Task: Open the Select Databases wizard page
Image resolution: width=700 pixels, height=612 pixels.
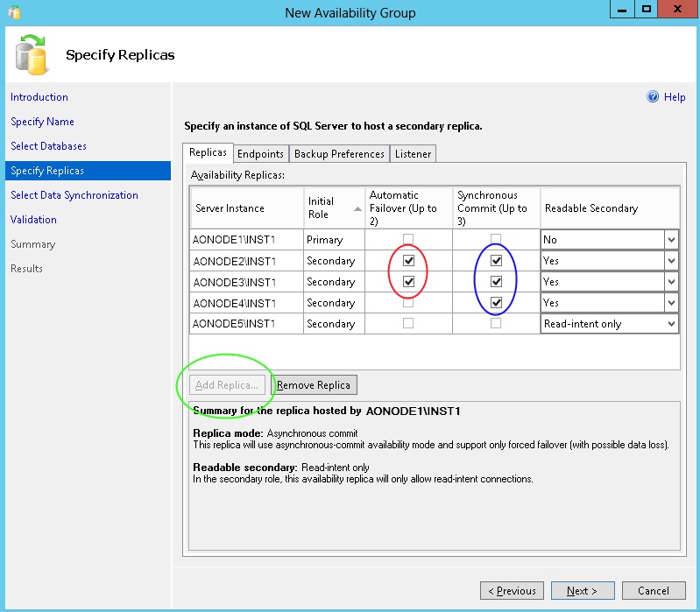Action: coord(48,146)
